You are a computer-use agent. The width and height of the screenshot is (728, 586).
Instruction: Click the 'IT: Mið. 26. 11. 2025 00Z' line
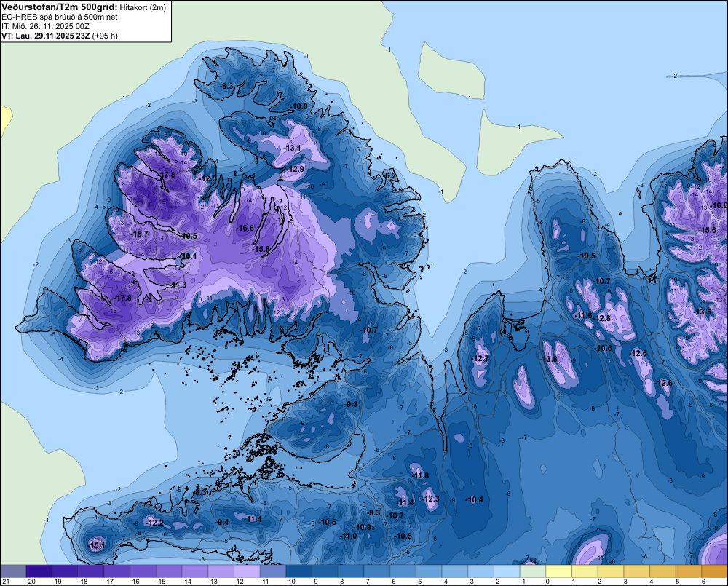(45, 26)
